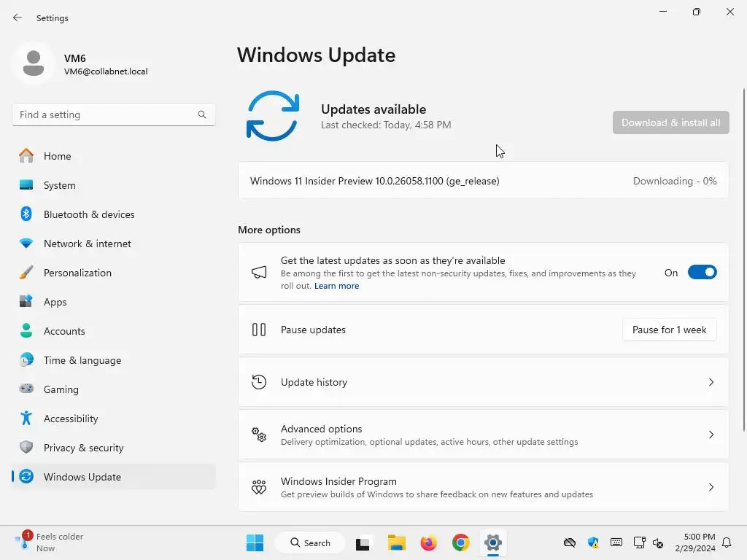Click the notification bell in system tray
747x560 pixels.
pyautogui.click(x=727, y=542)
